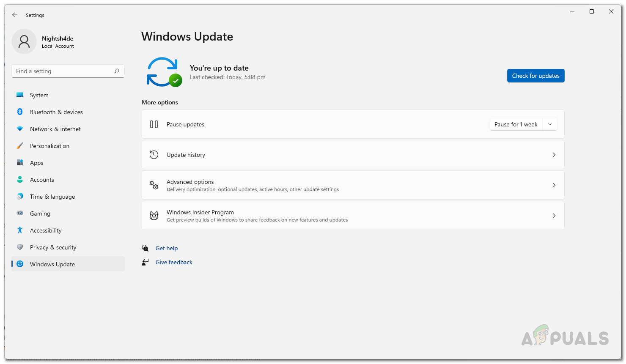Open the Get help link

[x=167, y=248]
